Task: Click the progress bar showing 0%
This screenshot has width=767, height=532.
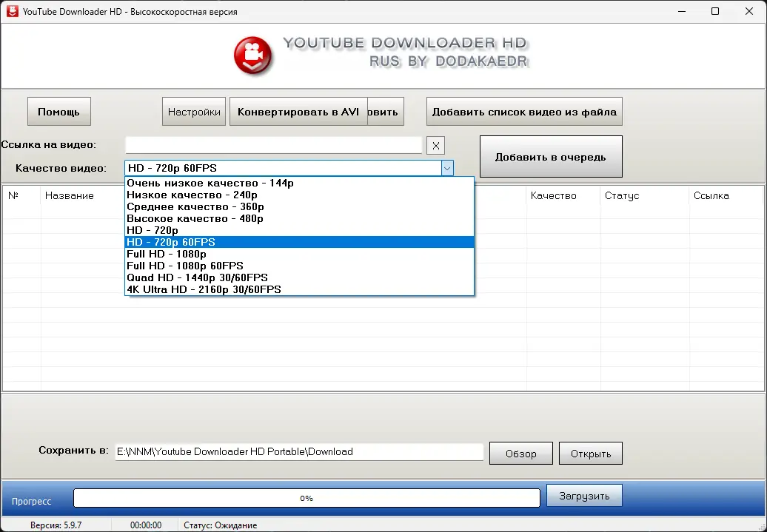Action: 306,498
